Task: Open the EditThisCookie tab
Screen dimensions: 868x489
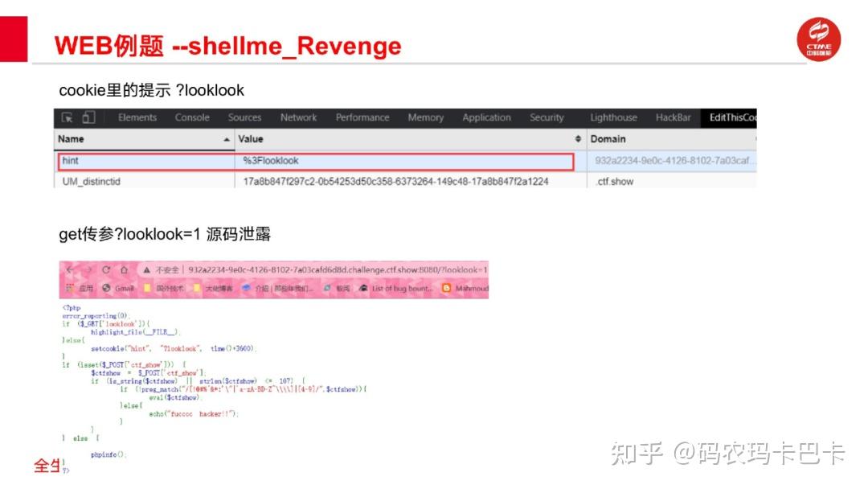Action: coord(732,117)
